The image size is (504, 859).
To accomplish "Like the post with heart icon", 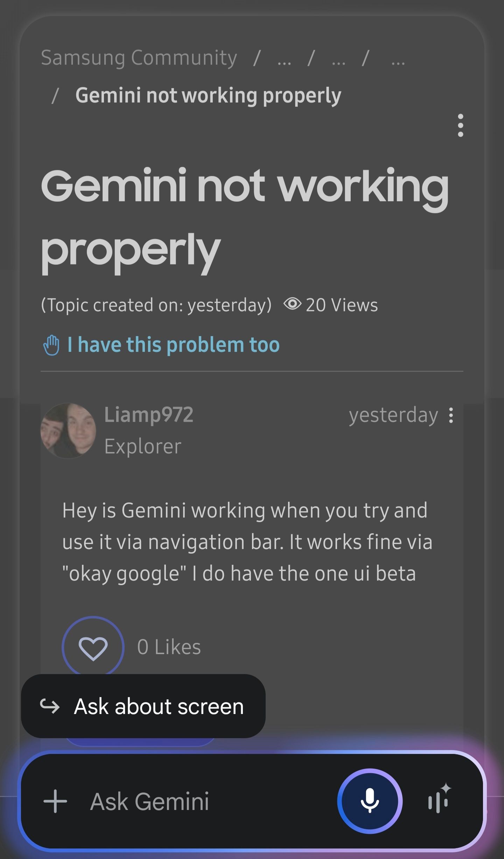I will (93, 646).
